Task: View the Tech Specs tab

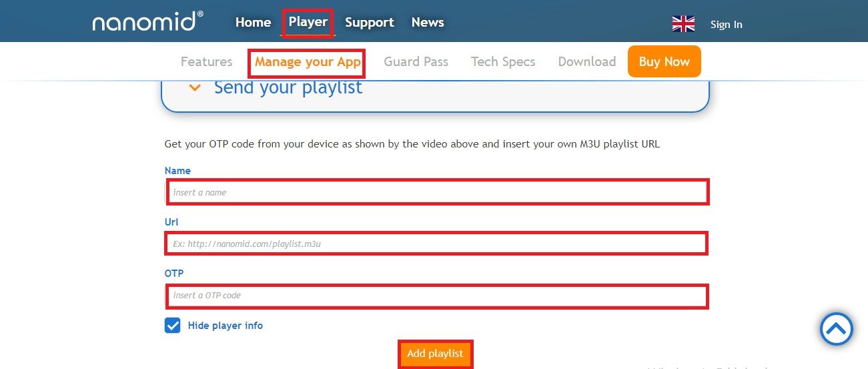Action: tap(503, 62)
